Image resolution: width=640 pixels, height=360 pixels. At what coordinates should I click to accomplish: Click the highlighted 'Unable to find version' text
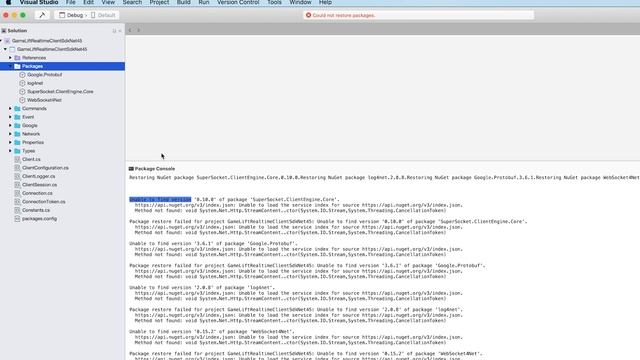(160, 200)
